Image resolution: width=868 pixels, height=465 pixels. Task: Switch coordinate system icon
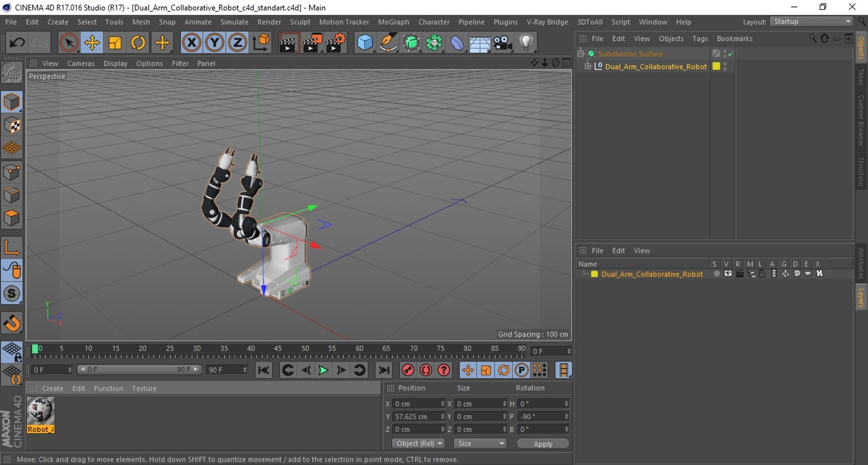coord(261,43)
